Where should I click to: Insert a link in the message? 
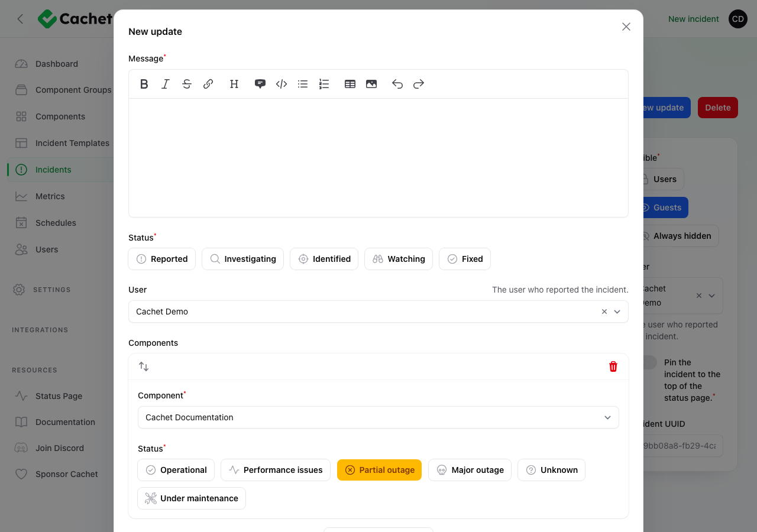[x=208, y=84]
